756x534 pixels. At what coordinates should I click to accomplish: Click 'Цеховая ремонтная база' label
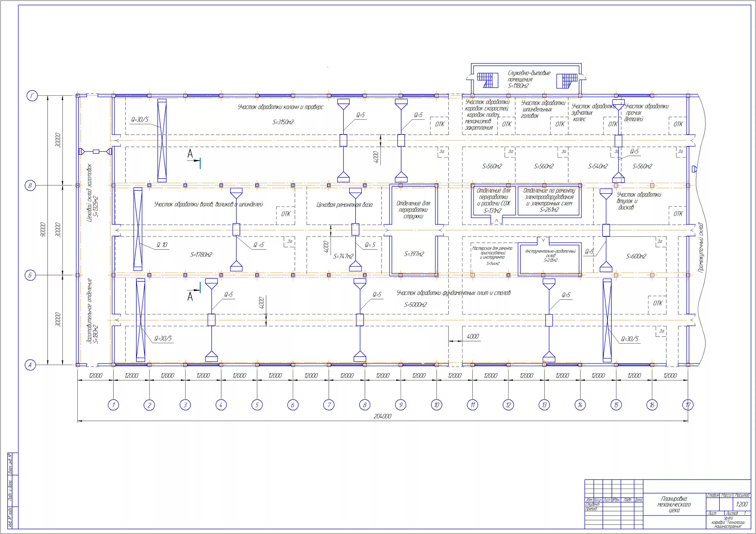344,205
